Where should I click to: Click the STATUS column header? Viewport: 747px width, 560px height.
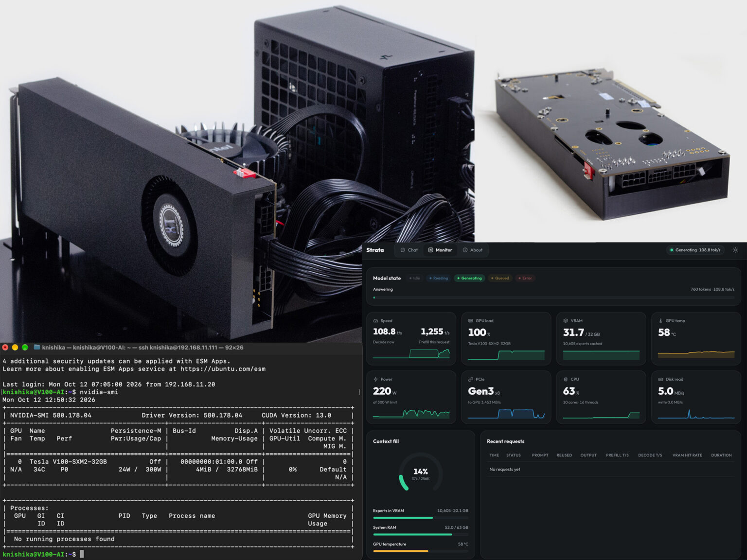pos(513,455)
